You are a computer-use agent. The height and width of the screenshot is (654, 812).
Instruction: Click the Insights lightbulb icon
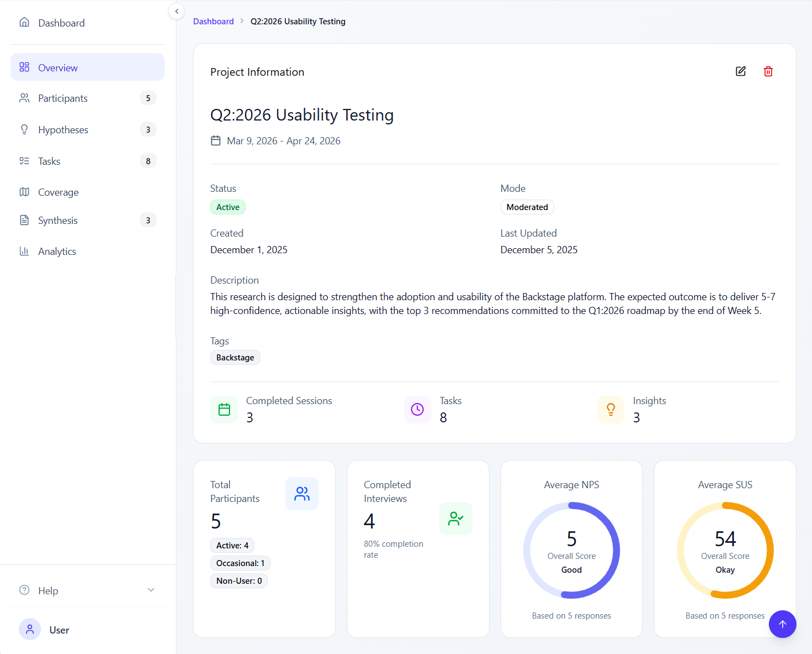(611, 410)
